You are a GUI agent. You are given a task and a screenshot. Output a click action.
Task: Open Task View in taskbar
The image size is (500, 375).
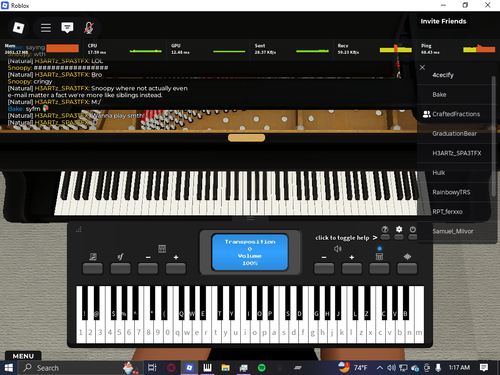click(x=152, y=368)
